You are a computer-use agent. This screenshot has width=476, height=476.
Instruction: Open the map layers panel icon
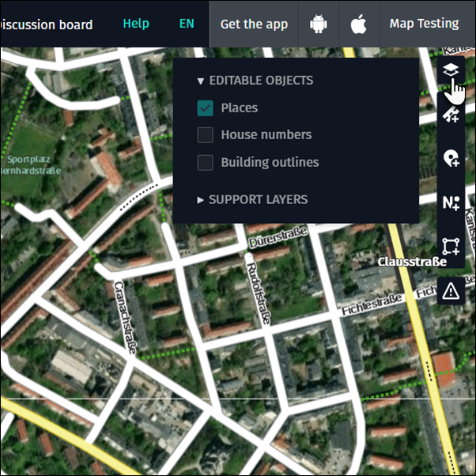[x=451, y=70]
